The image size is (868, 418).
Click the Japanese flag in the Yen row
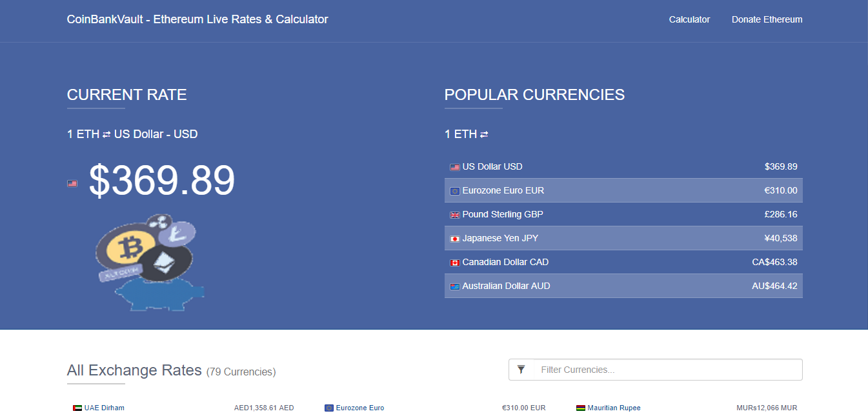click(x=455, y=238)
